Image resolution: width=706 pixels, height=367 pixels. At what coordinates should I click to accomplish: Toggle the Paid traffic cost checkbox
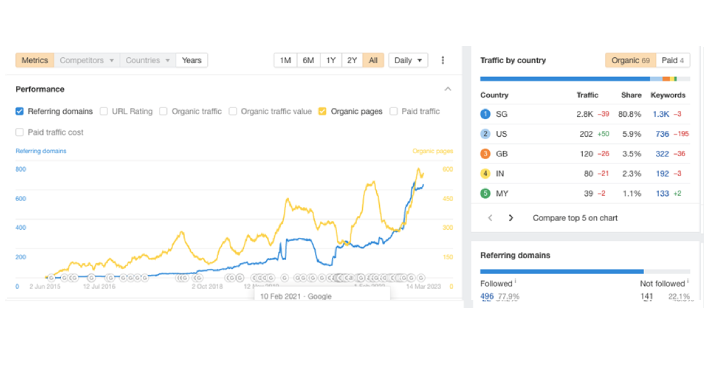(19, 132)
